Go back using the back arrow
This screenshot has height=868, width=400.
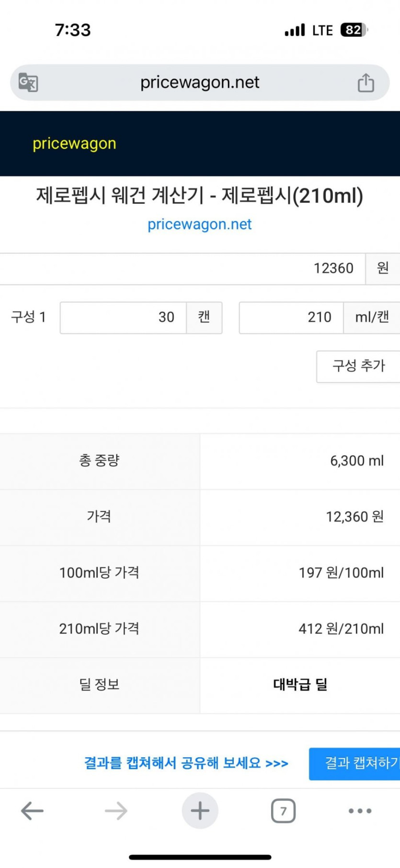[33, 811]
